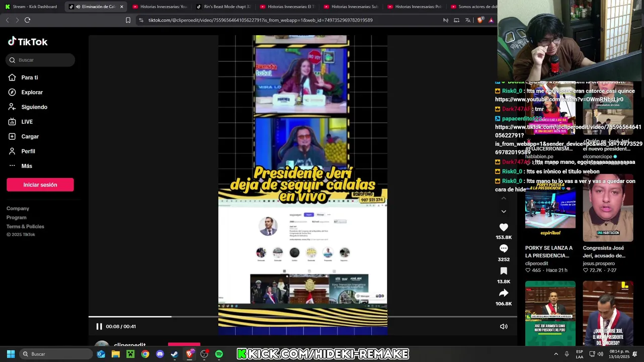Open the Quién es José Jerí yellow-caption thumbnail
Viewport: 644px width, 362px height.
click(x=608, y=313)
